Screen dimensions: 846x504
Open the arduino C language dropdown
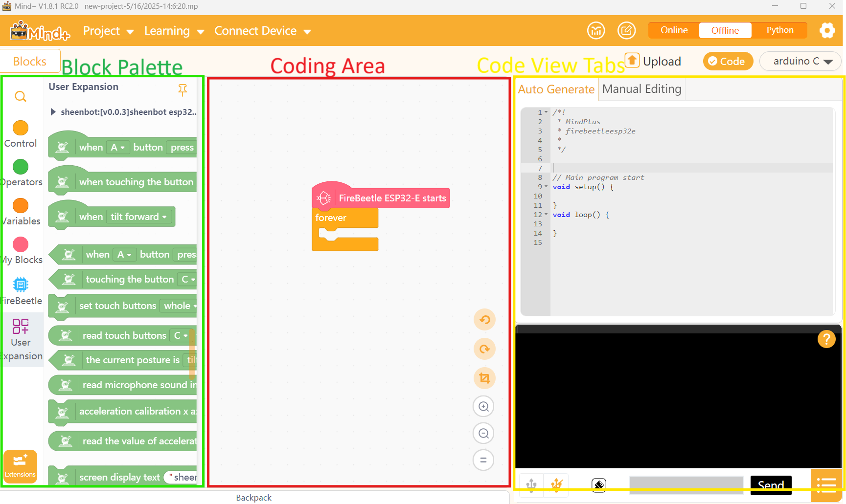pyautogui.click(x=800, y=61)
